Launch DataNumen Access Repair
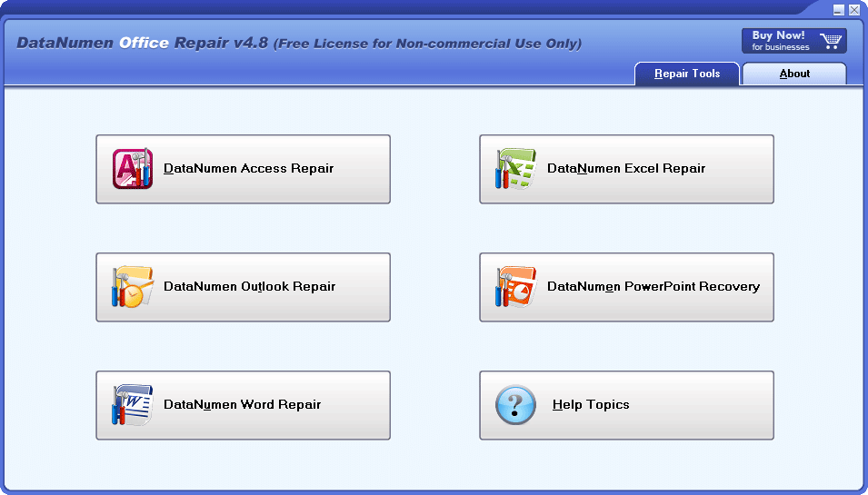 point(248,169)
